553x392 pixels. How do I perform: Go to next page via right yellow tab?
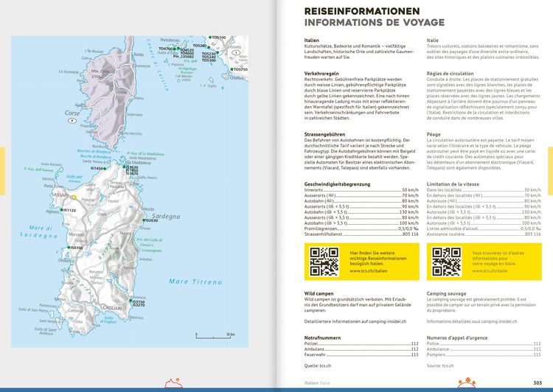(551, 171)
